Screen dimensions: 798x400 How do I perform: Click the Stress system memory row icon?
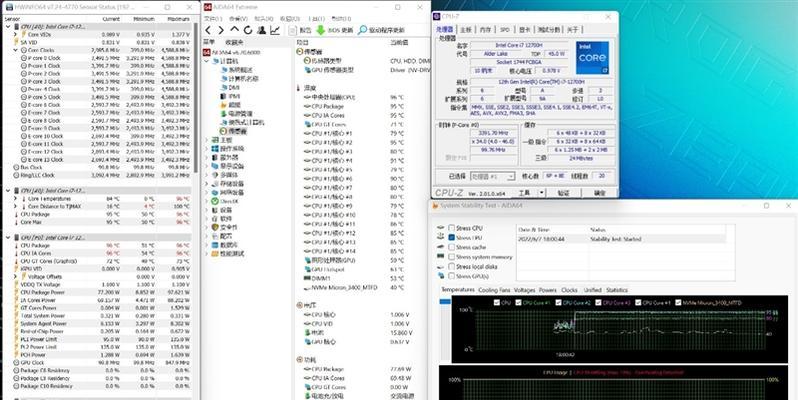pyautogui.click(x=441, y=256)
